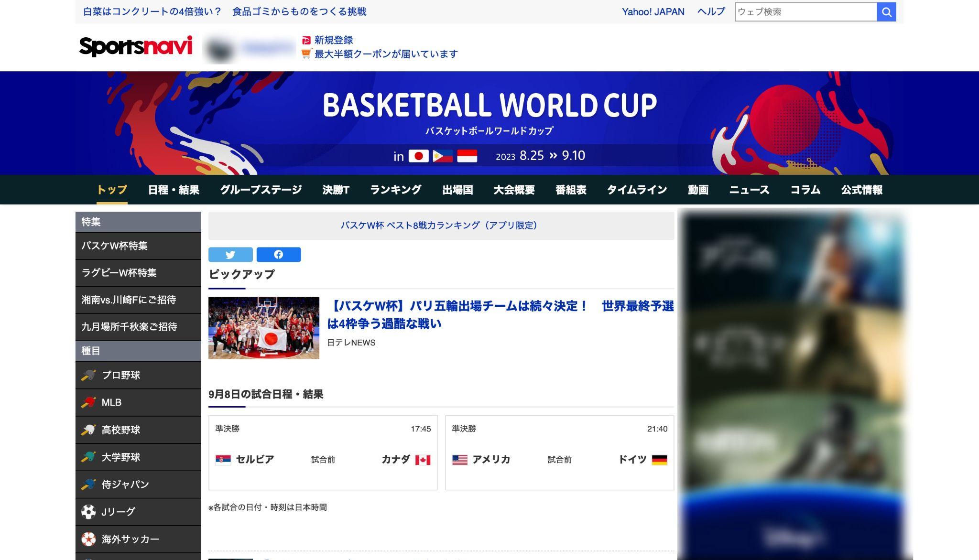Click the blurred profile avatar near logo
The width and height of the screenshot is (979, 560).
click(219, 49)
